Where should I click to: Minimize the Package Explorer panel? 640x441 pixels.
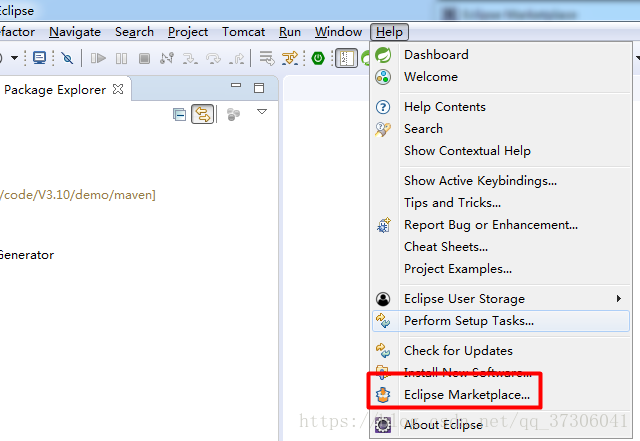(236, 85)
